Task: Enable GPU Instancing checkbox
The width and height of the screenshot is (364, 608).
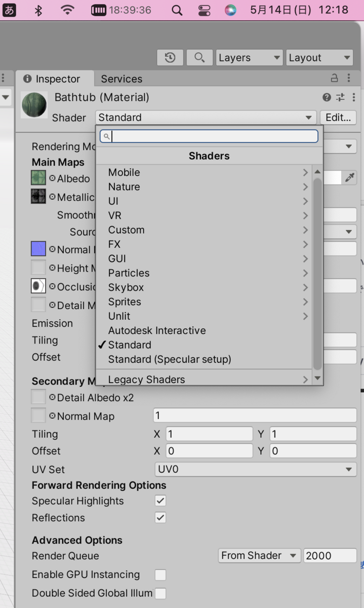Action: tap(160, 575)
